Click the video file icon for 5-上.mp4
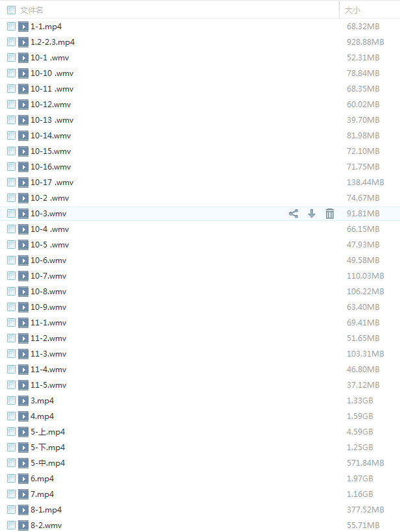This screenshot has width=400, height=532. 23,432
